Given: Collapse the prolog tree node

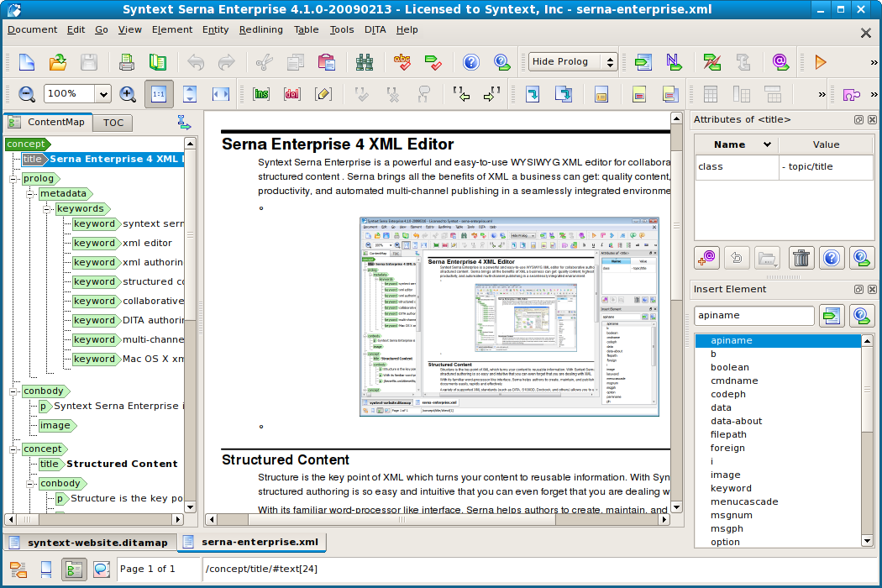Looking at the screenshot, I should click(x=13, y=179).
